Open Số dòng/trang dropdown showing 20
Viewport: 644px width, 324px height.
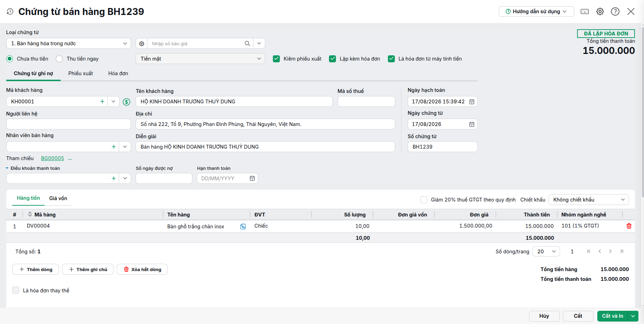tap(546, 251)
